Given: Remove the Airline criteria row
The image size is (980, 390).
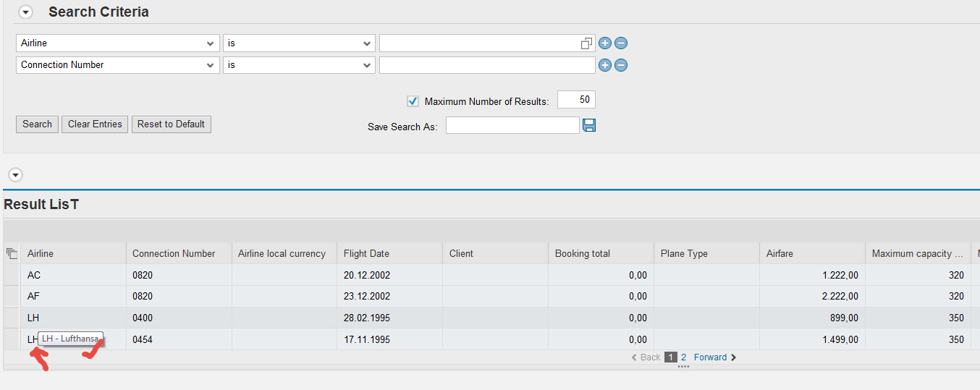Looking at the screenshot, I should tap(621, 43).
